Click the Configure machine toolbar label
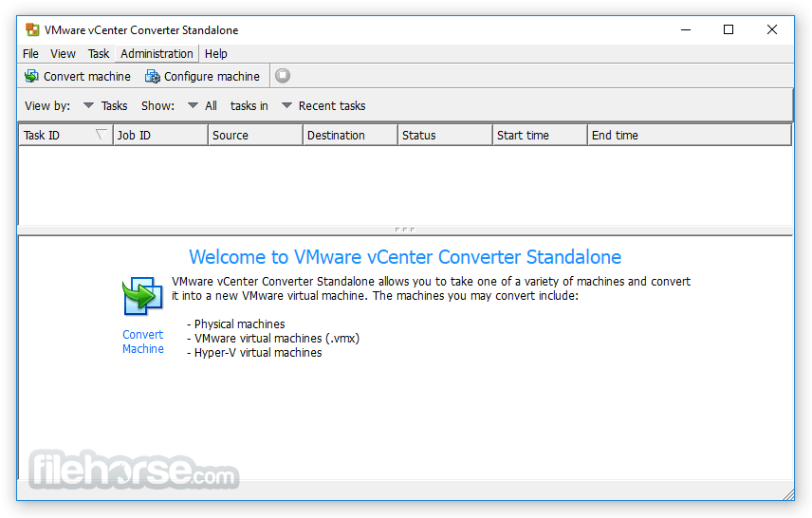812x518 pixels. click(212, 77)
